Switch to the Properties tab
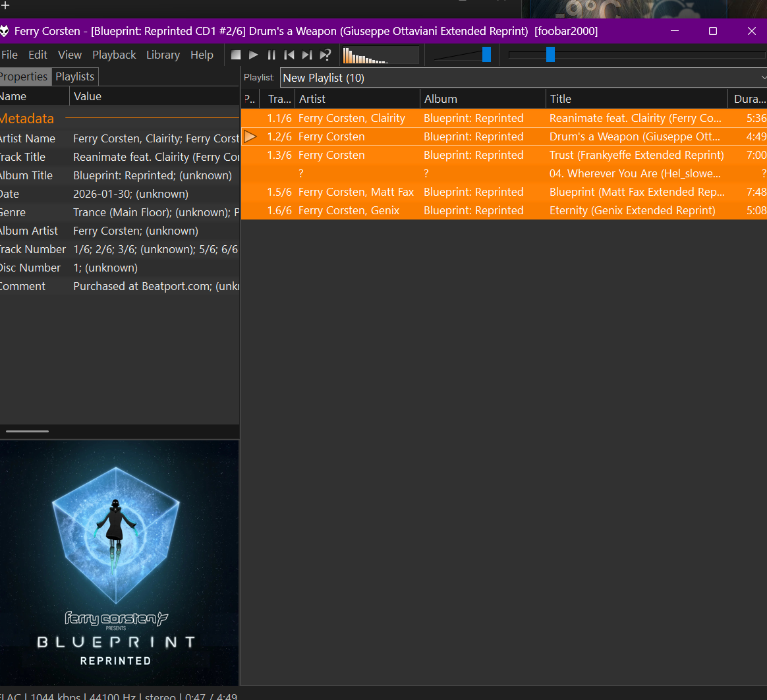 (x=24, y=77)
